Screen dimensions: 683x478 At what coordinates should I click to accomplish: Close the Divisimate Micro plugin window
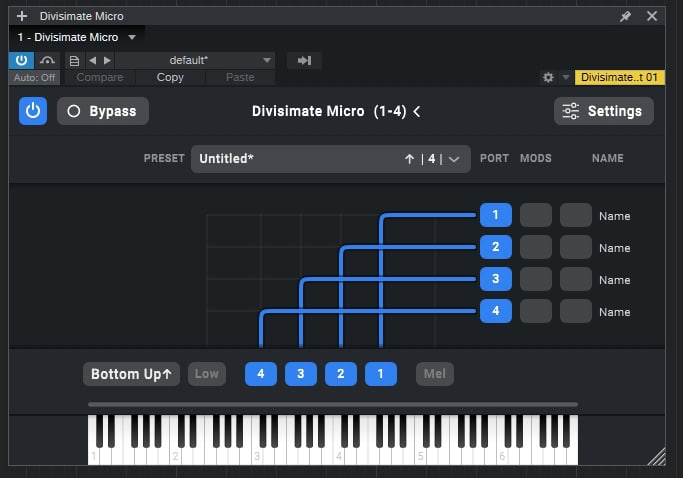[x=652, y=16]
